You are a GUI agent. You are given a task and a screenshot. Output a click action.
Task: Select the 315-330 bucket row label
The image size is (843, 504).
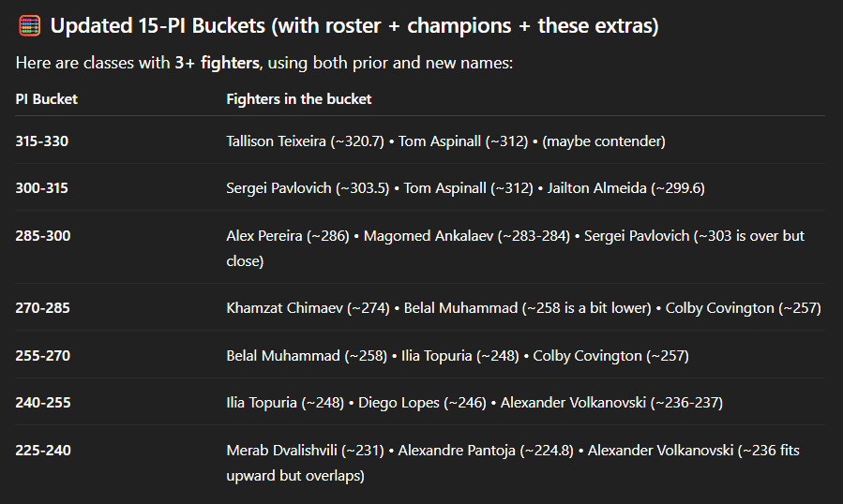(41, 141)
